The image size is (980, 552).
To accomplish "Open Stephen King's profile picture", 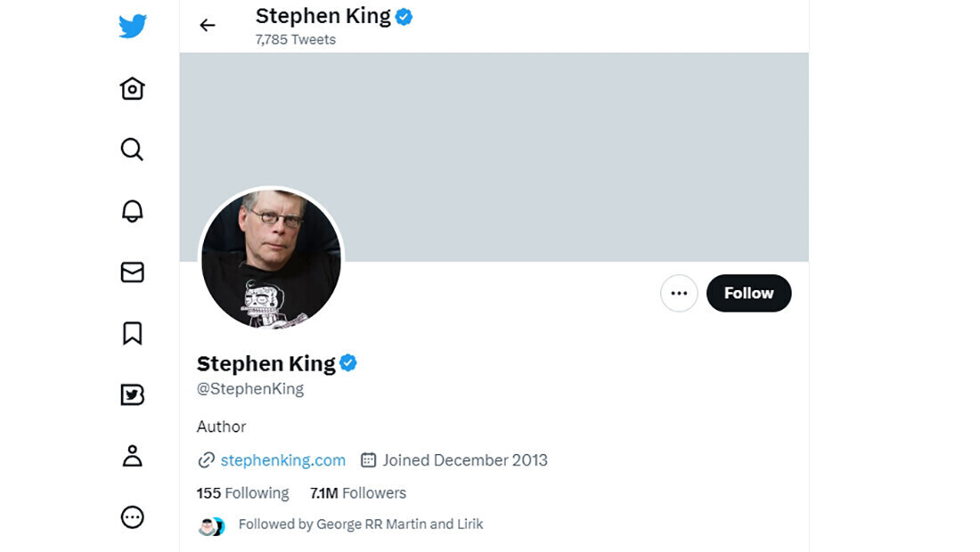I will (x=271, y=260).
